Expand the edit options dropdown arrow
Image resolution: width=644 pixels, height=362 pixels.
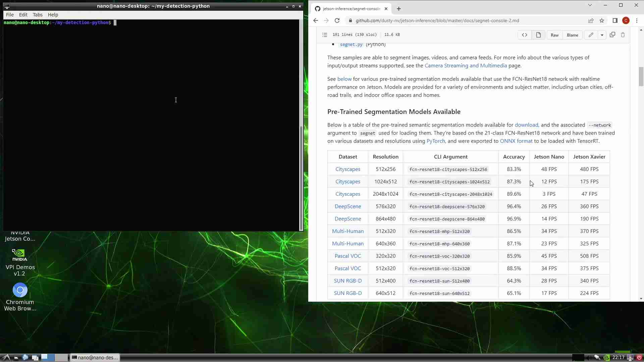tap(602, 35)
